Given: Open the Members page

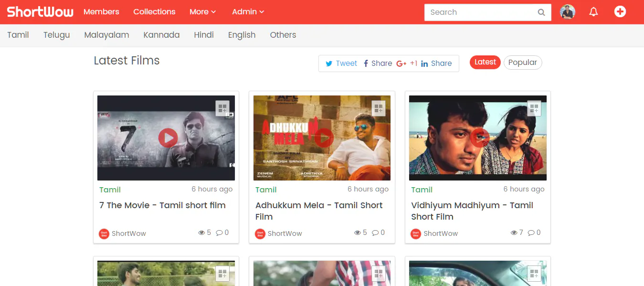Looking at the screenshot, I should 101,12.
